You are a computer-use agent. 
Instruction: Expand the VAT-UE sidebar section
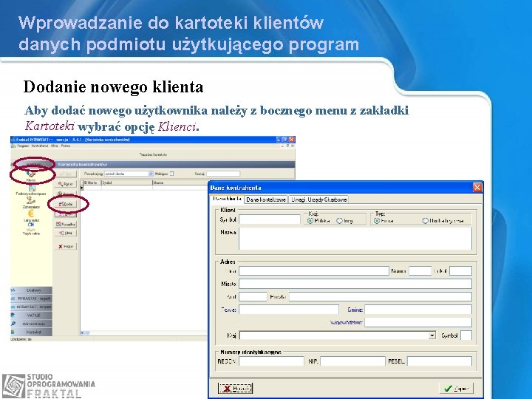(x=31, y=316)
